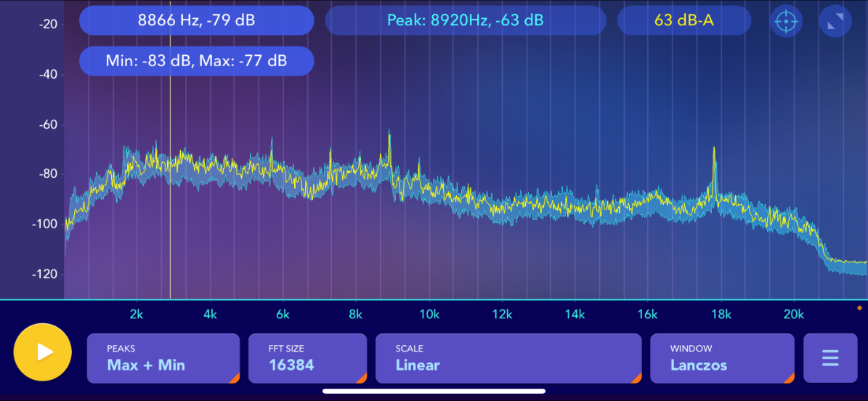
Task: Click the 16k frequency axis label
Action: [648, 314]
